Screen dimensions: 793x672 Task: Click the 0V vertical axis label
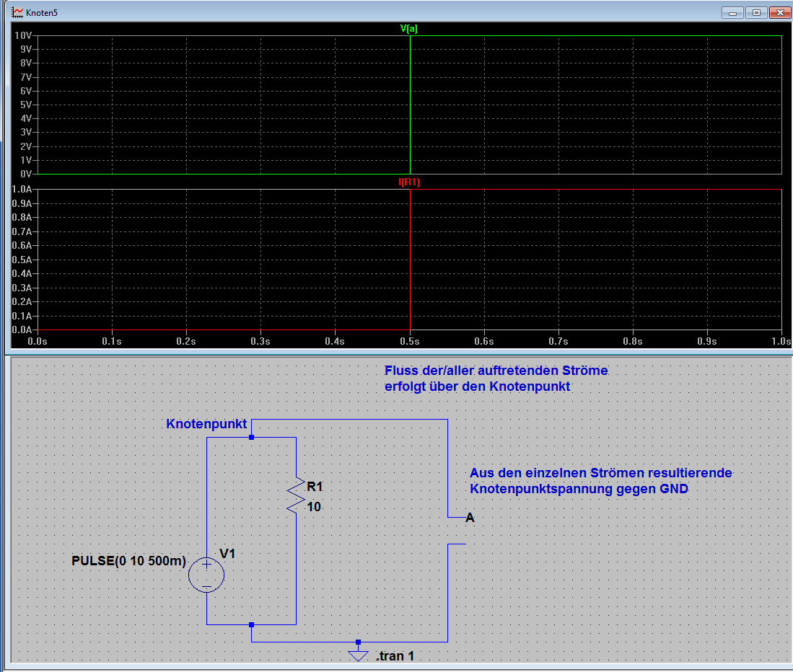click(x=26, y=174)
